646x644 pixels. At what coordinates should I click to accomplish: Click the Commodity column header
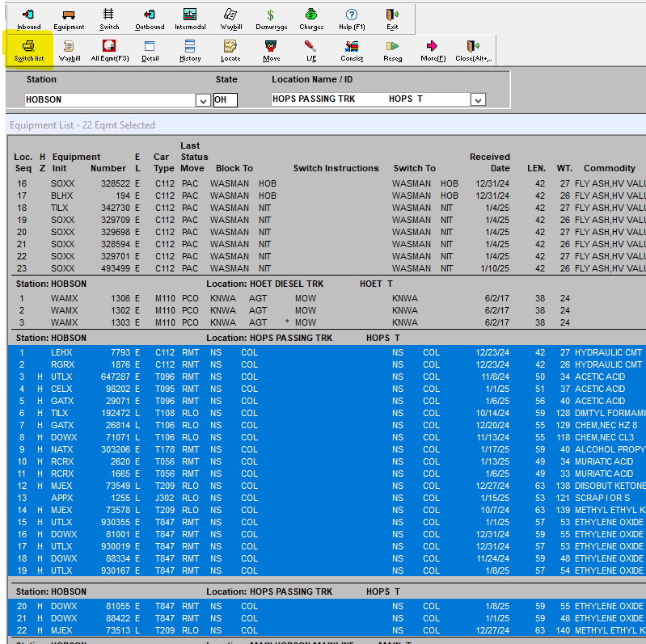click(x=610, y=168)
